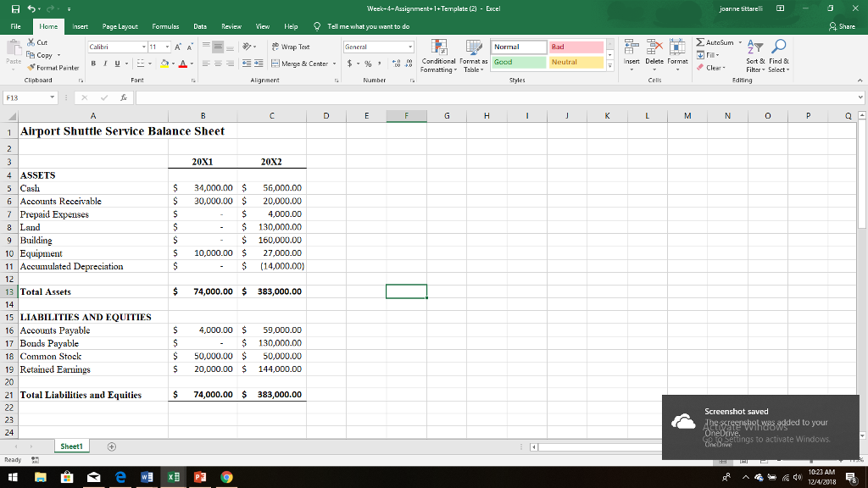Image resolution: width=868 pixels, height=488 pixels.
Task: Add a new sheet with plus button
Action: [x=111, y=446]
